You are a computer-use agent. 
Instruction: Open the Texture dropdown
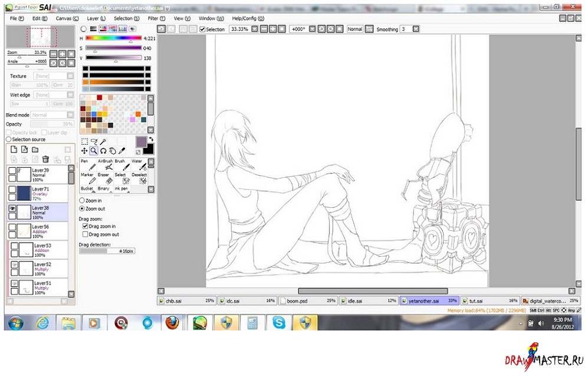point(70,76)
